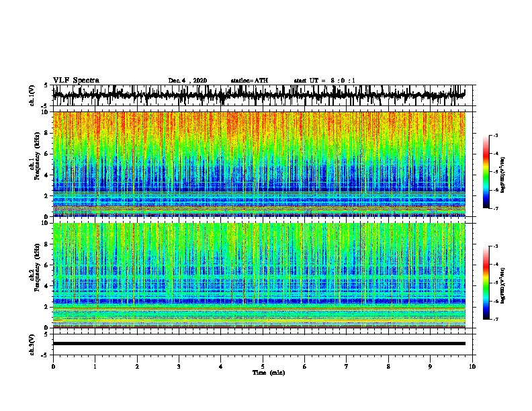Click the ch.1 frequency axis "8" tick label
This screenshot has height=411, width=532.
(x=47, y=133)
